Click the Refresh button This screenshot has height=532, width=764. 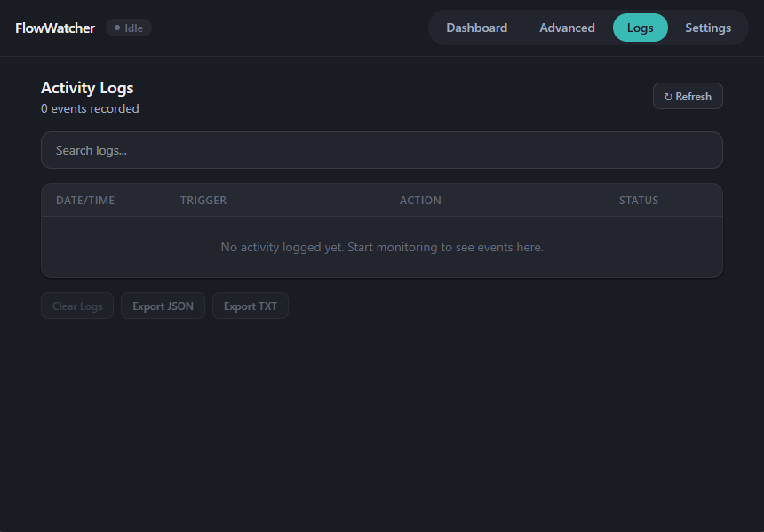click(688, 96)
